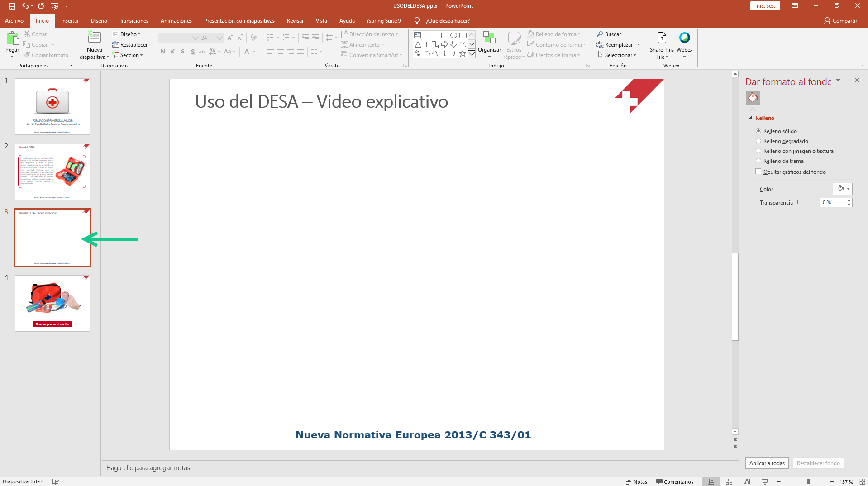Open the Color fill dropdown
The image size is (868, 486).
(843, 189)
